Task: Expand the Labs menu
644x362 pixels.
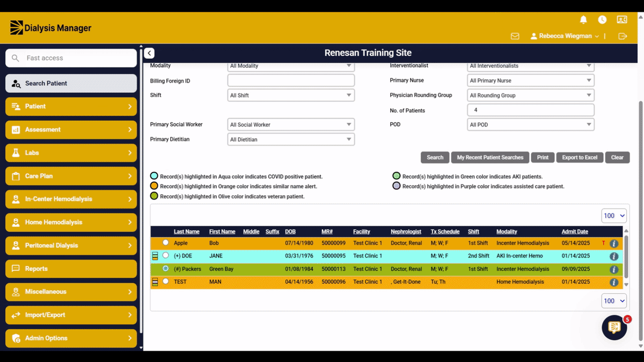Action: coord(71,153)
